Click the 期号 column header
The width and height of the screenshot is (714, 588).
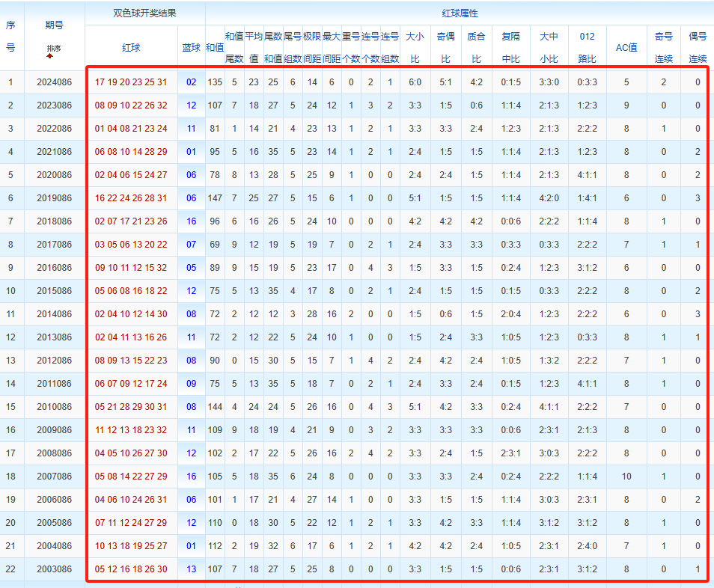[54, 25]
